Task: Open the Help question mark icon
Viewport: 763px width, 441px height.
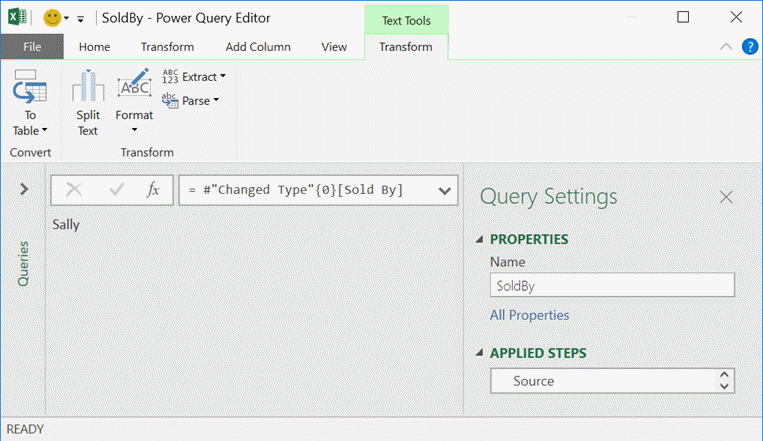Action: [750, 46]
